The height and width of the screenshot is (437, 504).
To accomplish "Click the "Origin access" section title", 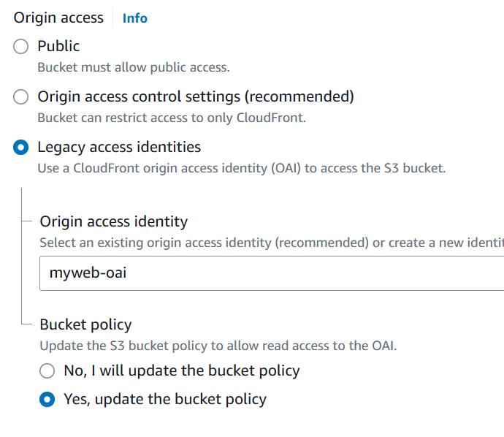I will click(x=58, y=18).
